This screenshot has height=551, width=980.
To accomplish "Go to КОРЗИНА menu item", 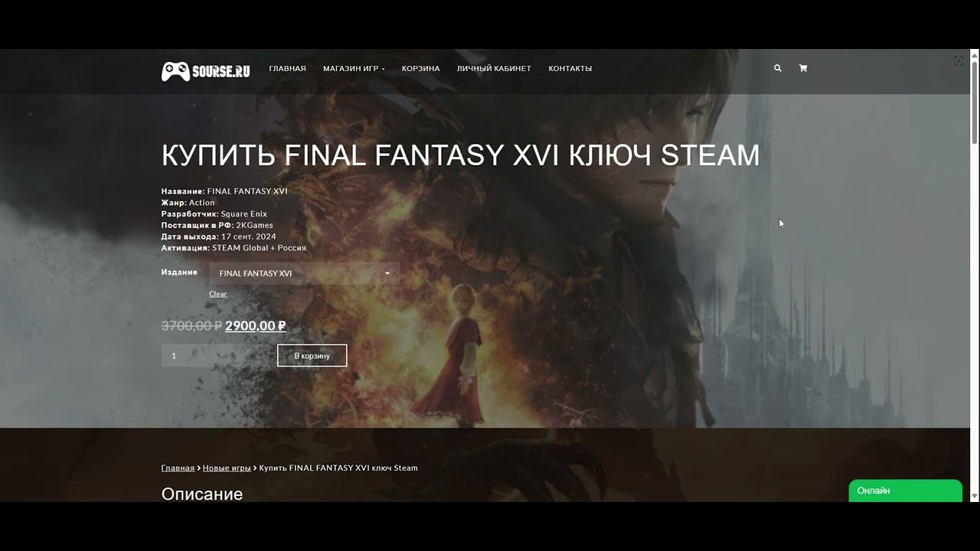I will click(421, 69).
